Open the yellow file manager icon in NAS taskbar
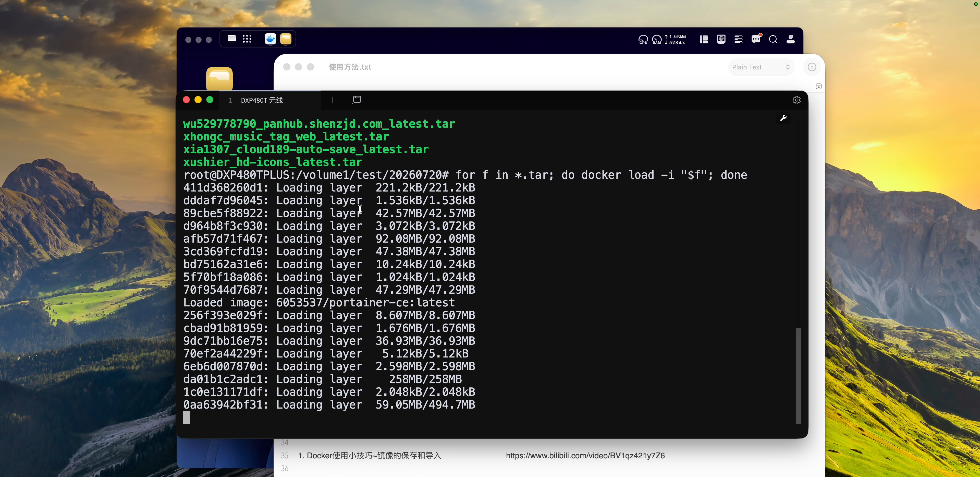This screenshot has width=980, height=477. [x=286, y=39]
